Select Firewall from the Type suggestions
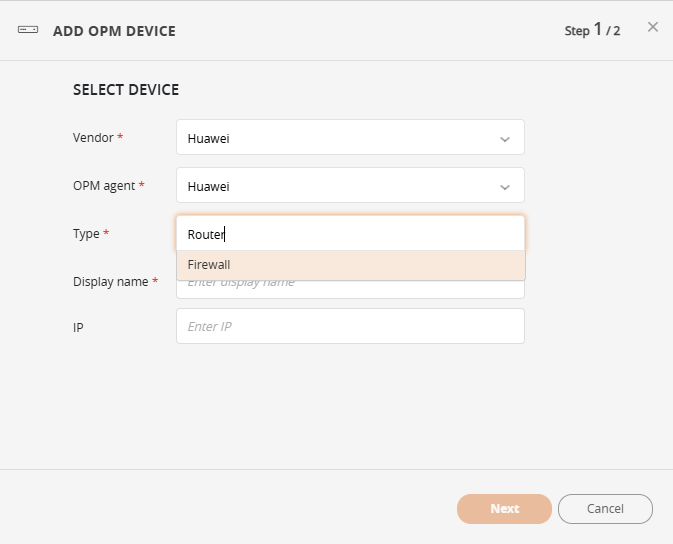Screen dimensions: 673x544 tap(350, 265)
